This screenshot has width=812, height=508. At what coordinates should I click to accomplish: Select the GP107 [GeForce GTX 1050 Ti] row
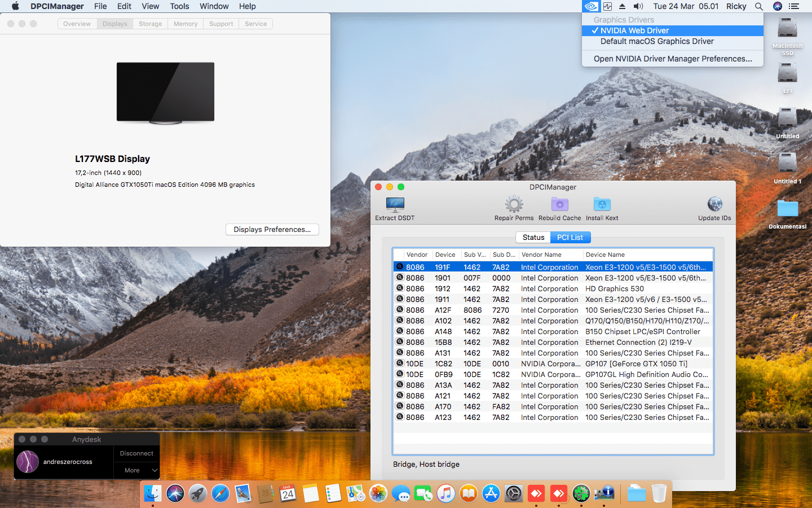[x=553, y=364]
